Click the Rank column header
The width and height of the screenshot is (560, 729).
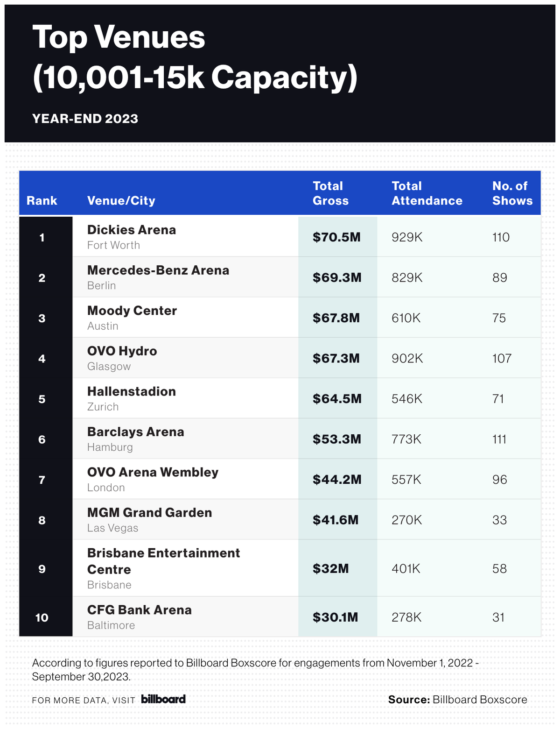pyautogui.click(x=42, y=201)
